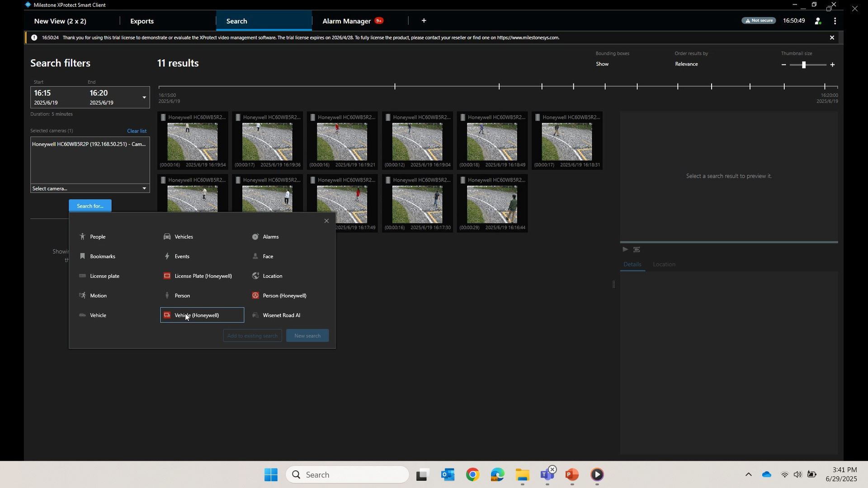Viewport: 868px width, 488px height.
Task: Open the Select camera dropdown
Action: coord(90,188)
